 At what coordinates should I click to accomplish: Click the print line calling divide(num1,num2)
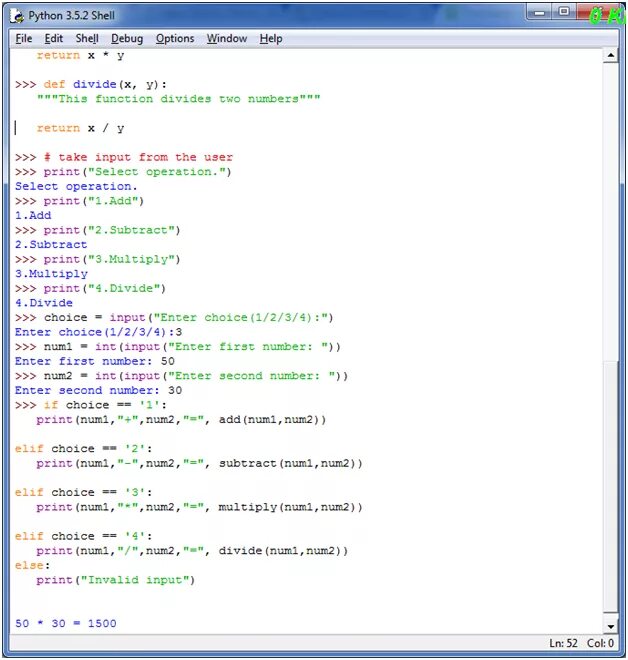192,551
